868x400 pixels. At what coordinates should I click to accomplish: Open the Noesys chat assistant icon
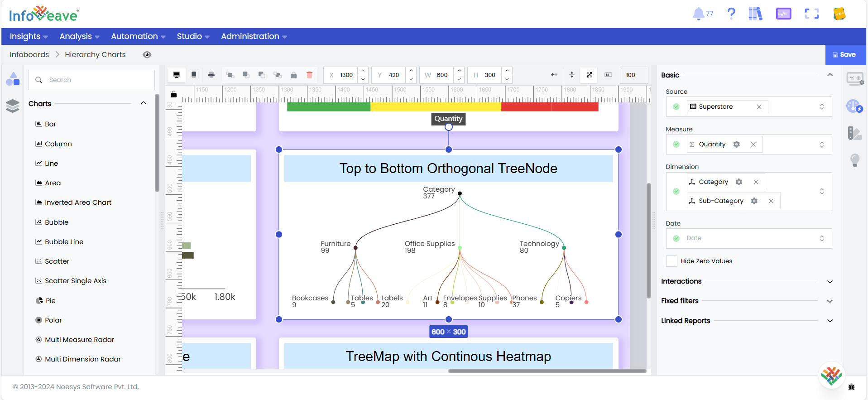coord(831,376)
